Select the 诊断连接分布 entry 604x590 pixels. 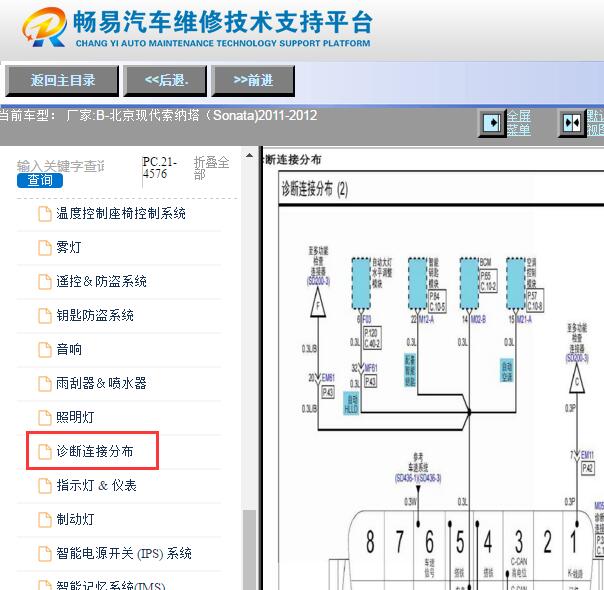tap(95, 451)
